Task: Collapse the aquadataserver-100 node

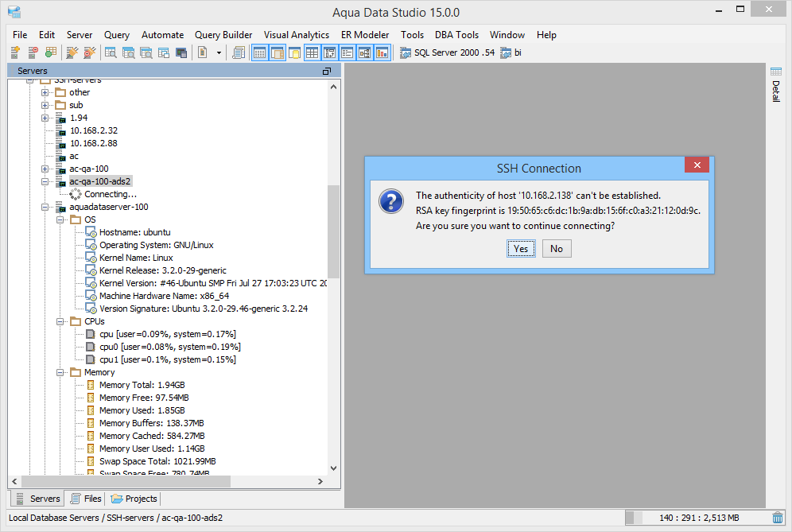Action: pos(45,207)
